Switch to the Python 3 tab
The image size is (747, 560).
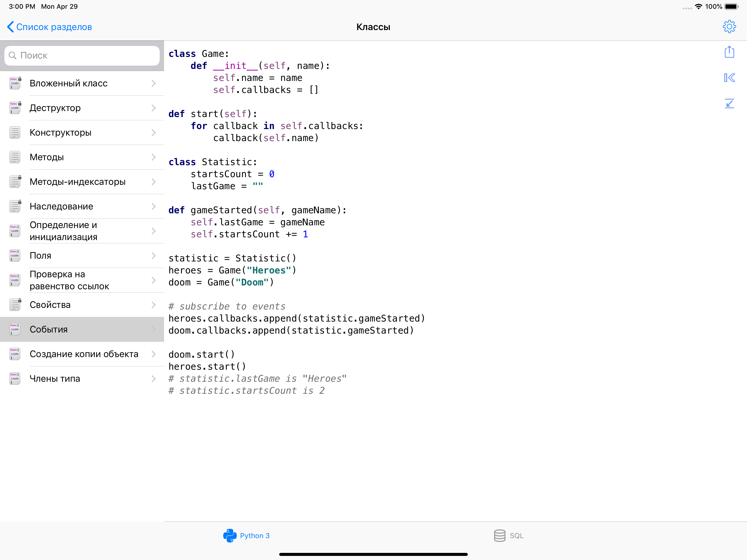pos(255,535)
